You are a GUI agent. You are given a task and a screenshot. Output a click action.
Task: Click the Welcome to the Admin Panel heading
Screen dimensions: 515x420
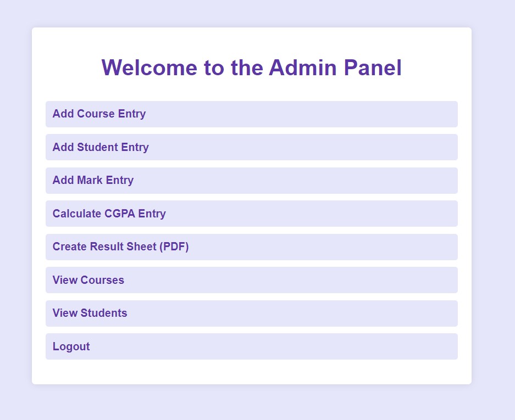click(x=252, y=68)
